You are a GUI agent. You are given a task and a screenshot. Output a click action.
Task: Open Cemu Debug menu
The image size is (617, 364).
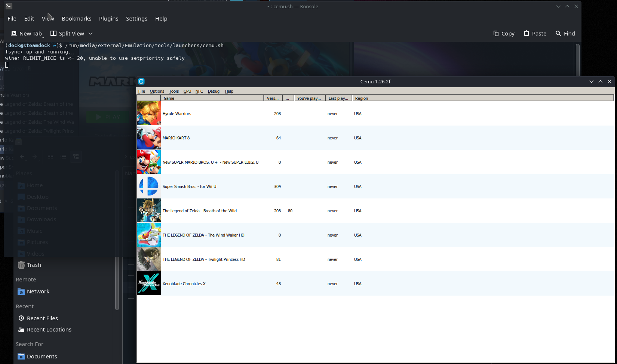[x=214, y=91]
